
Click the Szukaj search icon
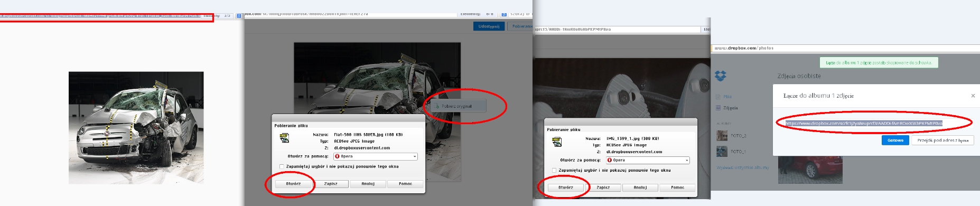coord(504,14)
